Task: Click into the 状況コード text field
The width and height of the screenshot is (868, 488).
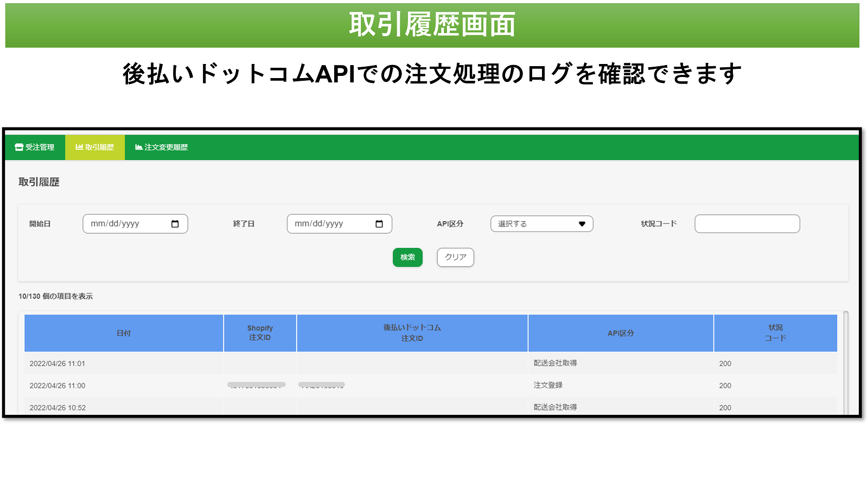Action: [747, 224]
